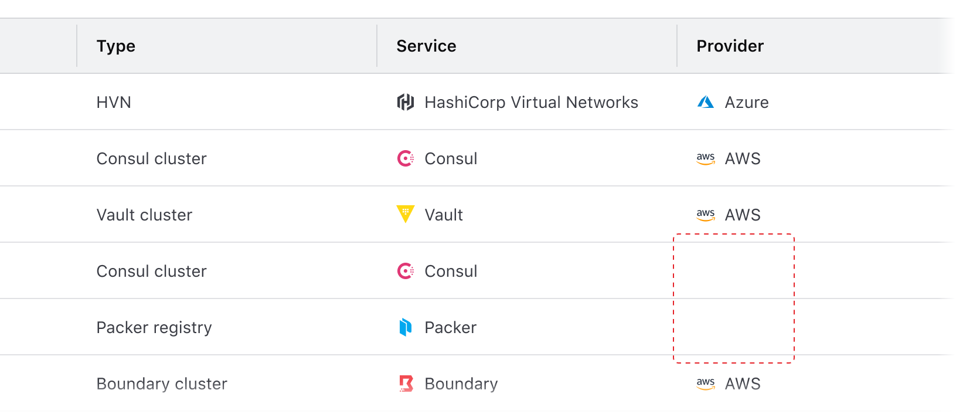The width and height of the screenshot is (980, 414).
Task: Sort by the Provider column header
Action: (x=730, y=46)
